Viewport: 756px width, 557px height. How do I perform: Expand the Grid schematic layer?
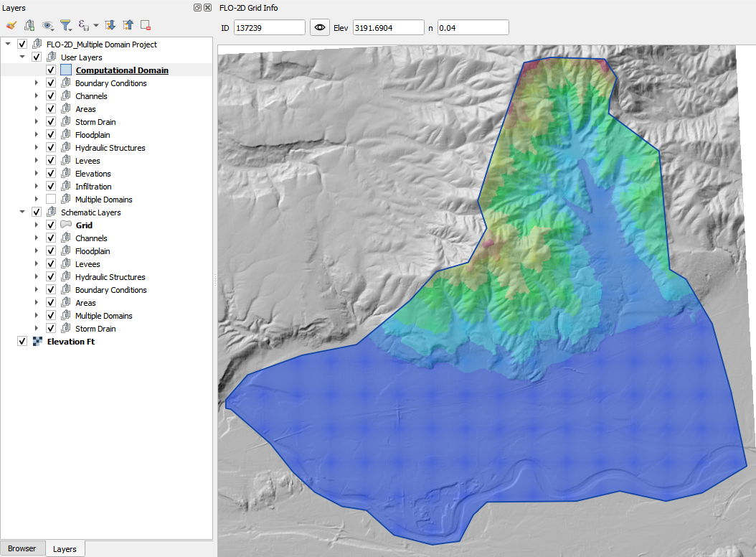37,225
